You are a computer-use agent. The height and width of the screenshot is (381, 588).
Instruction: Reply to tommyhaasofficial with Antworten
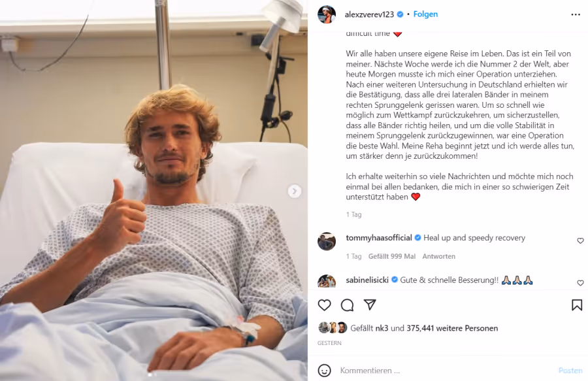tap(439, 256)
